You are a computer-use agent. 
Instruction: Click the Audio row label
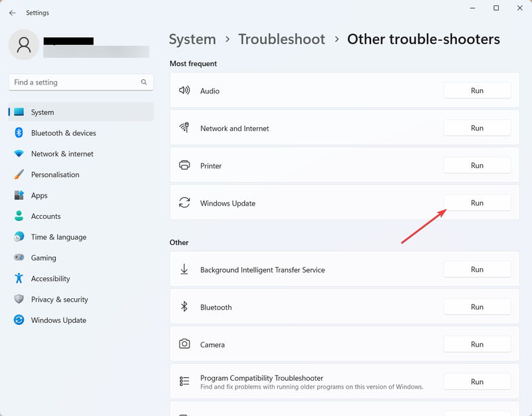[x=209, y=91]
